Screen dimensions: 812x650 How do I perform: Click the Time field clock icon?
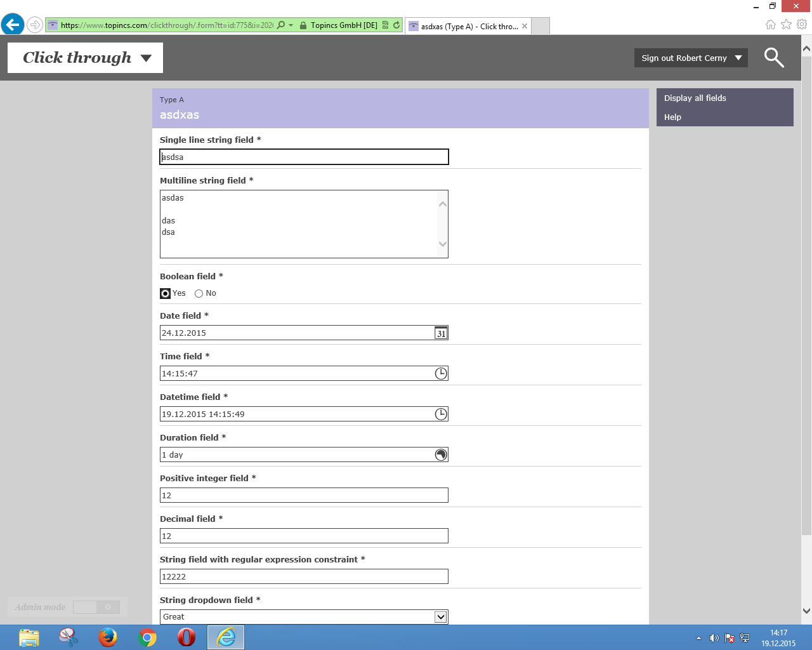[441, 374]
